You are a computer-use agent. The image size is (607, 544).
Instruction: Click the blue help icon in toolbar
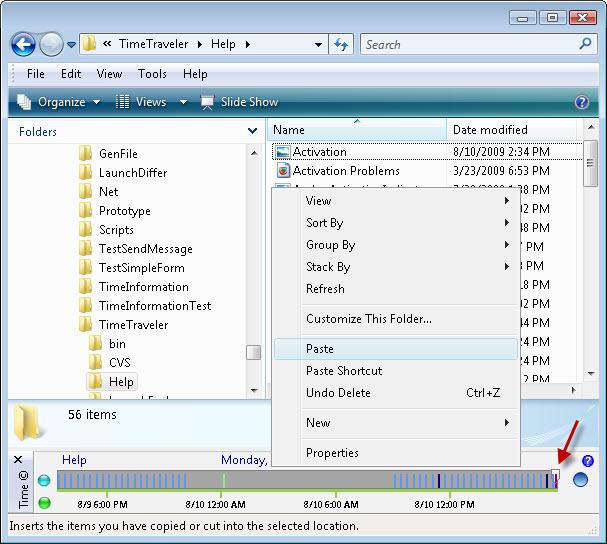tap(582, 102)
